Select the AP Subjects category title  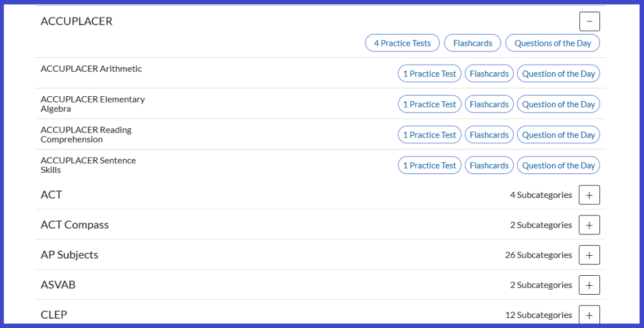tap(69, 255)
